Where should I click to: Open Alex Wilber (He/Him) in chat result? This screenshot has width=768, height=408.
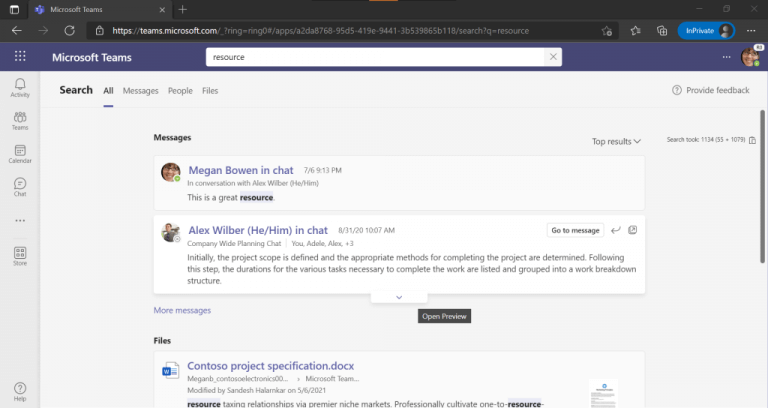click(258, 230)
